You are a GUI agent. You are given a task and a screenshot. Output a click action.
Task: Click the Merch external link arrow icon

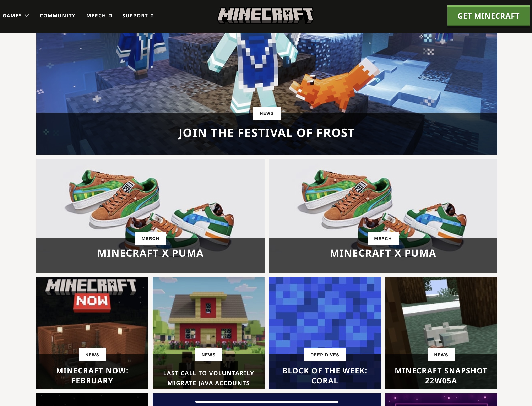coord(110,16)
